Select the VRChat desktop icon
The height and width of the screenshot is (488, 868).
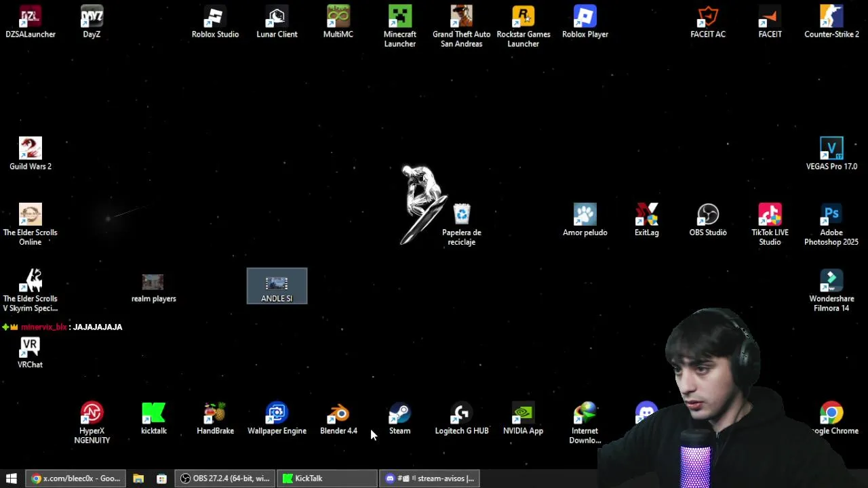pyautogui.click(x=30, y=352)
